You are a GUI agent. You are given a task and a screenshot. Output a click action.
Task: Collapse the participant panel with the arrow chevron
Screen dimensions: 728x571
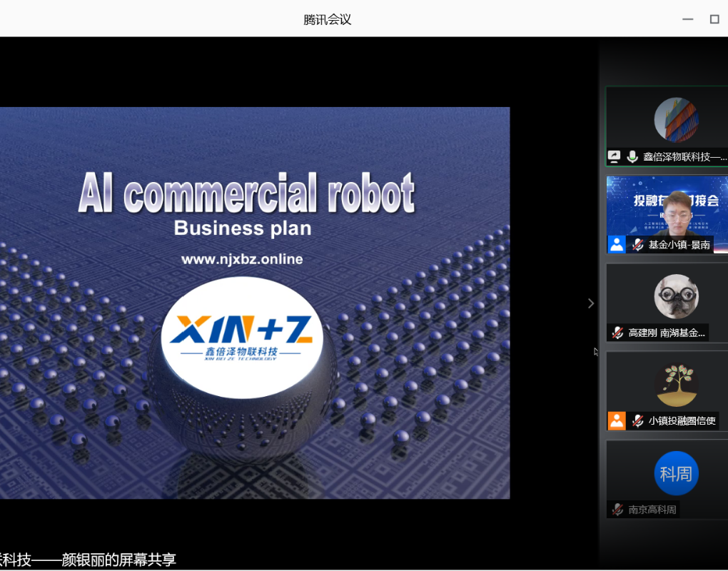tap(590, 303)
